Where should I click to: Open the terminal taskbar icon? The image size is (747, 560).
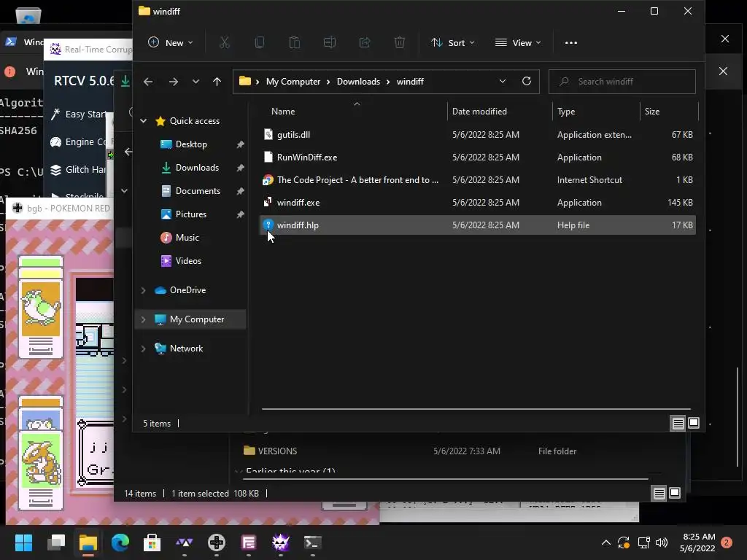point(312,542)
